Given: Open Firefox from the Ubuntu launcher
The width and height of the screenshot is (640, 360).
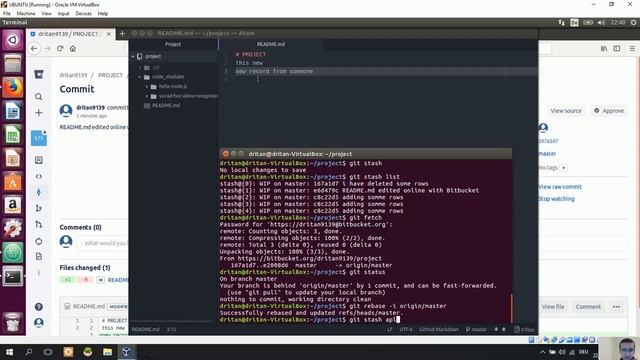Looking at the screenshot, I should tap(13, 87).
